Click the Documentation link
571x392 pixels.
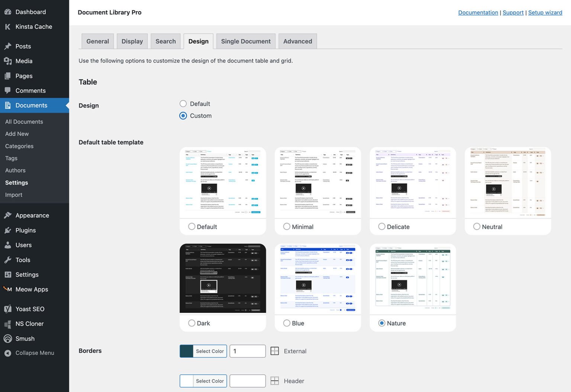click(478, 12)
